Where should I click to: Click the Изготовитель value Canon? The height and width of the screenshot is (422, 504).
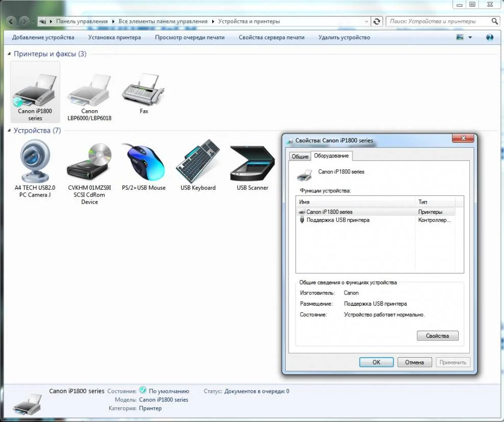click(x=351, y=293)
